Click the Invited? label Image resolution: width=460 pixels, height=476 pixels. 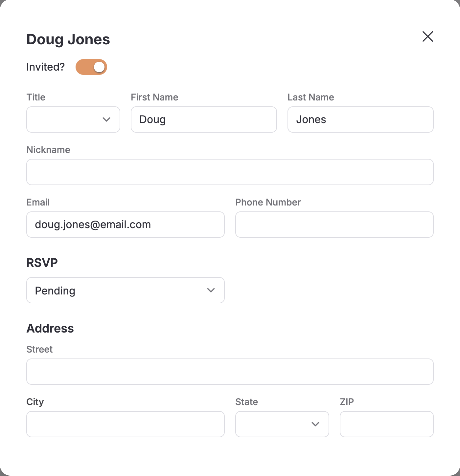click(x=46, y=67)
